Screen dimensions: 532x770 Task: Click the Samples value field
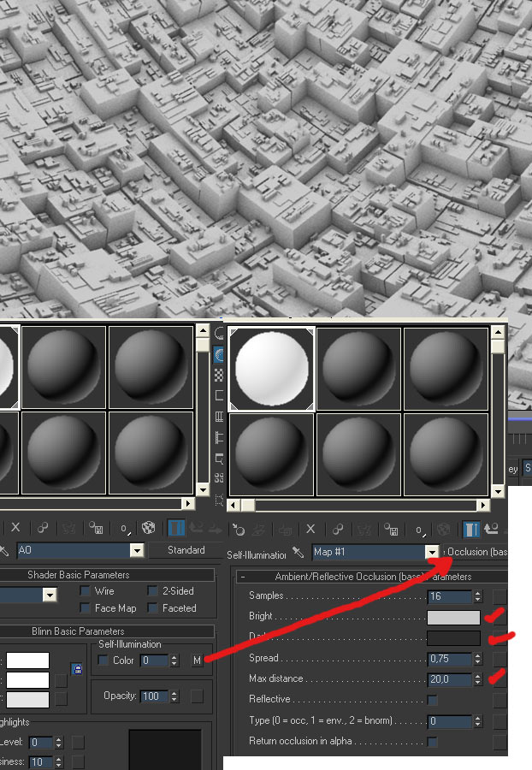pos(451,596)
